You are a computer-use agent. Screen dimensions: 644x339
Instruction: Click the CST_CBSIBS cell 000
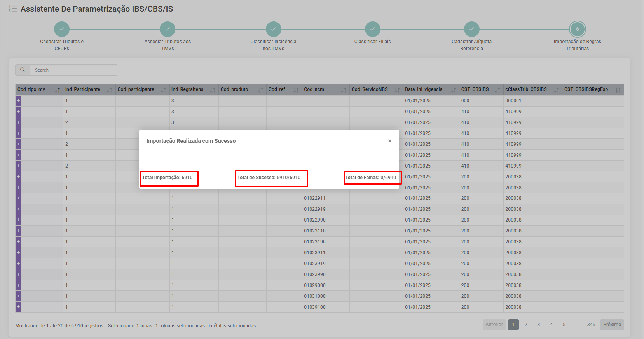[x=465, y=101]
